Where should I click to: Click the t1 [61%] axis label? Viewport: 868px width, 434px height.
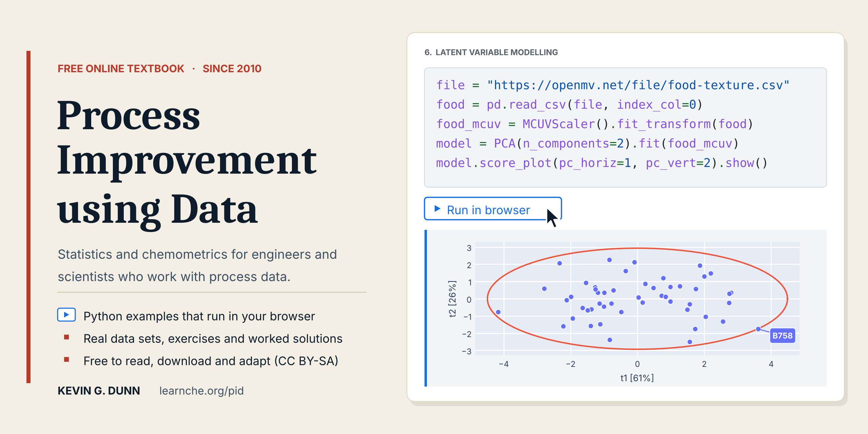637,378
